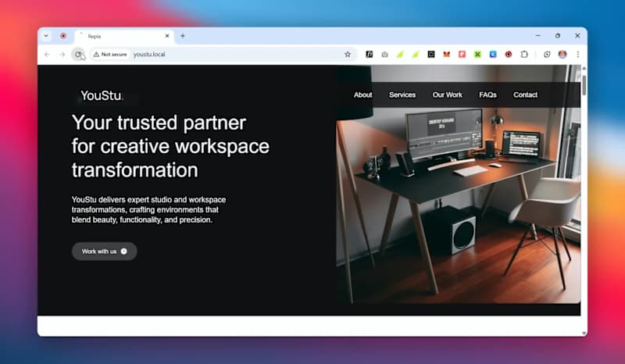Open the MetaMask fox extension icon

point(446,54)
